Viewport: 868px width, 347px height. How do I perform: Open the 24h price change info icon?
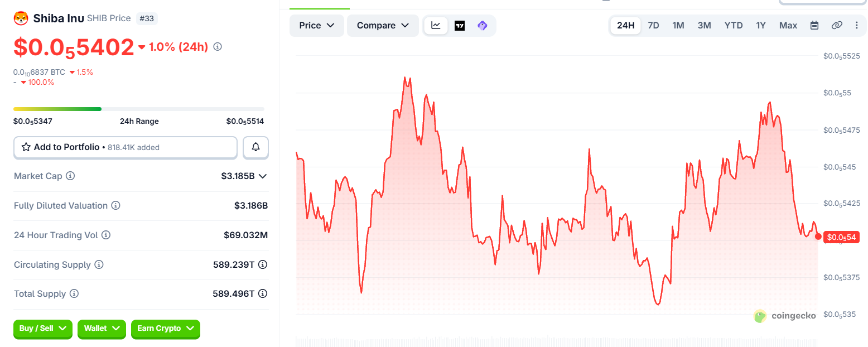(218, 47)
